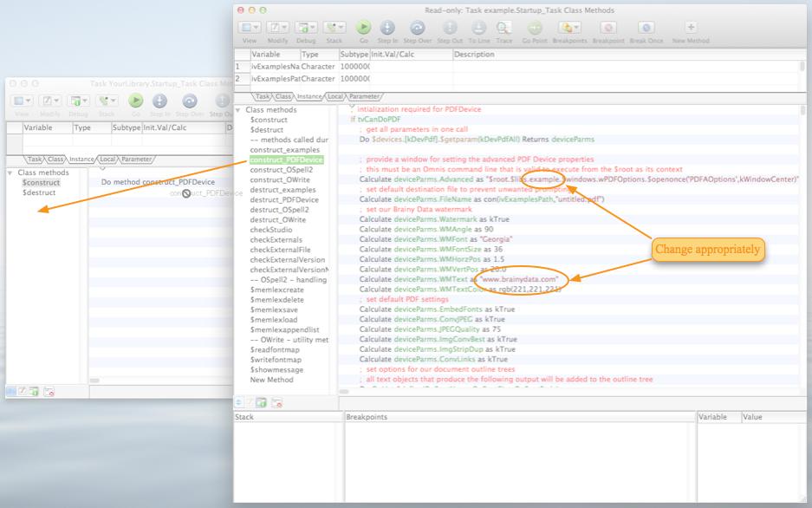Click the green debug icon below the front window's method list

[261, 402]
